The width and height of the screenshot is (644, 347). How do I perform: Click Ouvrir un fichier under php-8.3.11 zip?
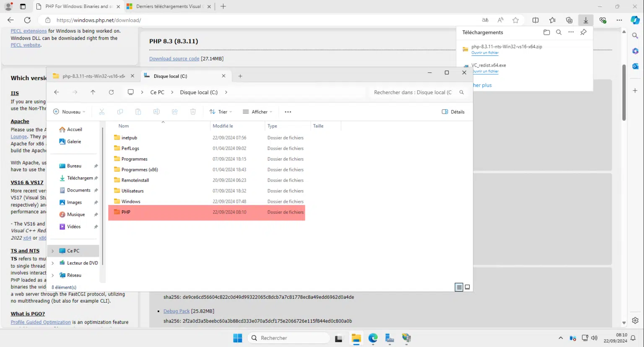click(485, 53)
